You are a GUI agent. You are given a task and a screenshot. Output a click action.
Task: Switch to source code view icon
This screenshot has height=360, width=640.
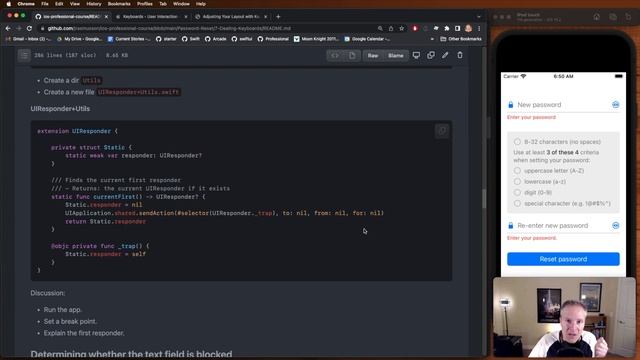pyautogui.click(x=335, y=56)
